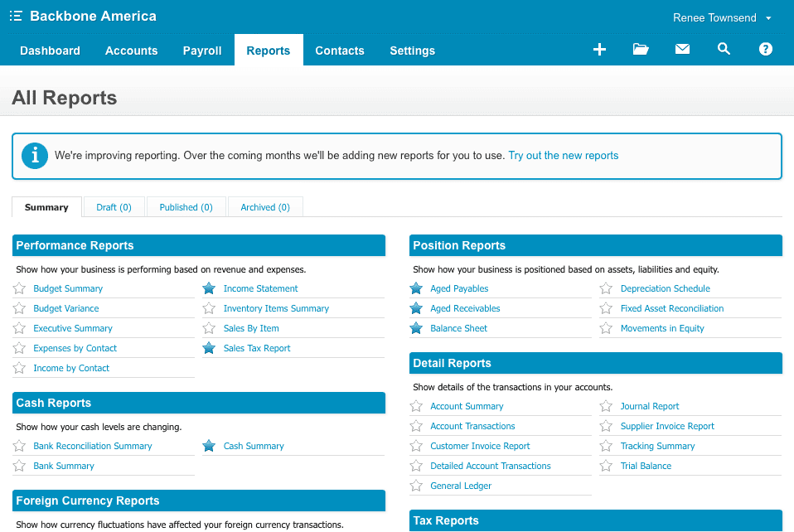Switch to the Published (0) tab
The image size is (794, 532).
click(186, 207)
